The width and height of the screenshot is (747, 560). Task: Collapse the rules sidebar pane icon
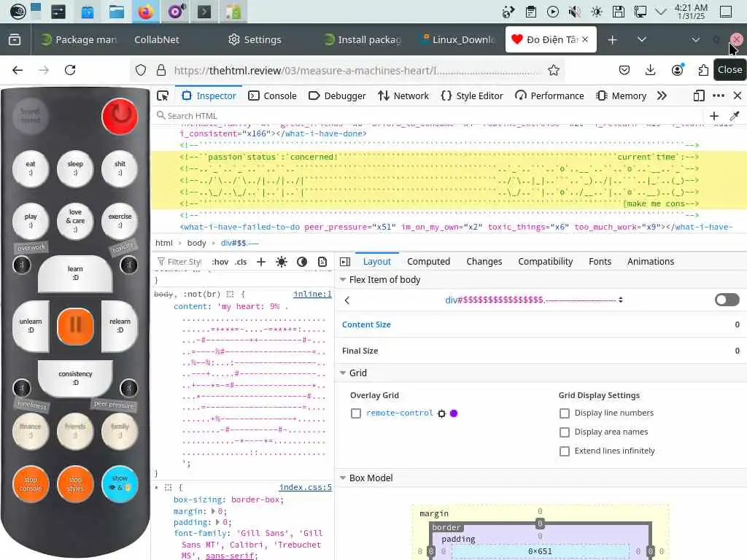(345, 262)
